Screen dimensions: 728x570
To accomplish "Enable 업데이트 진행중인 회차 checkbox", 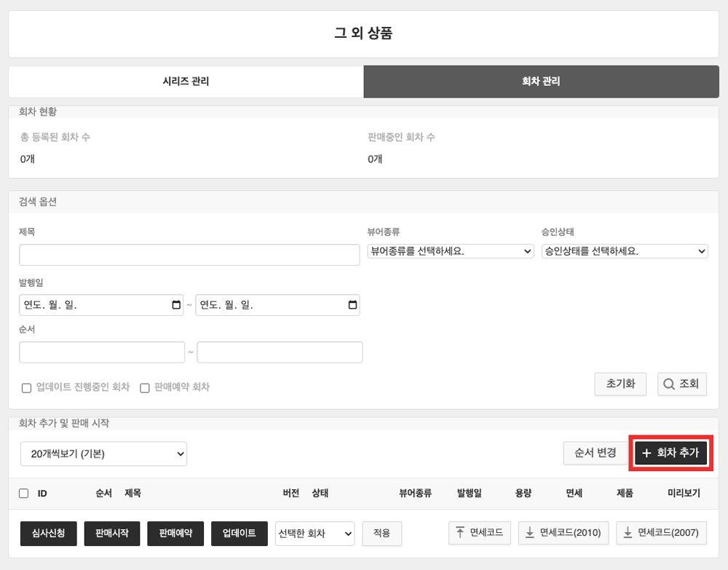I will 26,387.
